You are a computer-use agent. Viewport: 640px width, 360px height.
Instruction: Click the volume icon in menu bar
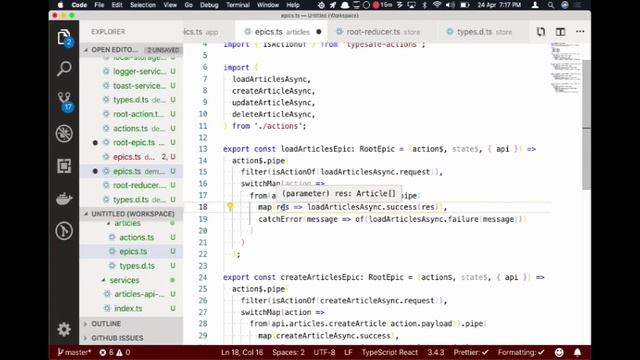(450, 5)
